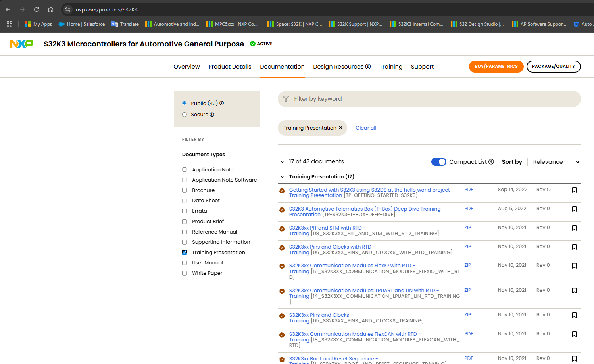Turn off the Compact List toggle
594x364 pixels.
[438, 162]
